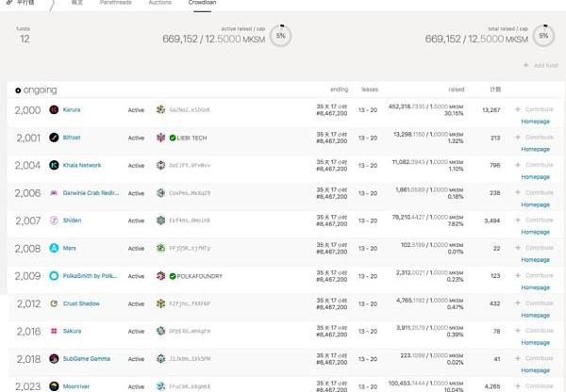Contribute to the Sakura crowdloan
This screenshot has height=392, width=566.
coord(534,331)
